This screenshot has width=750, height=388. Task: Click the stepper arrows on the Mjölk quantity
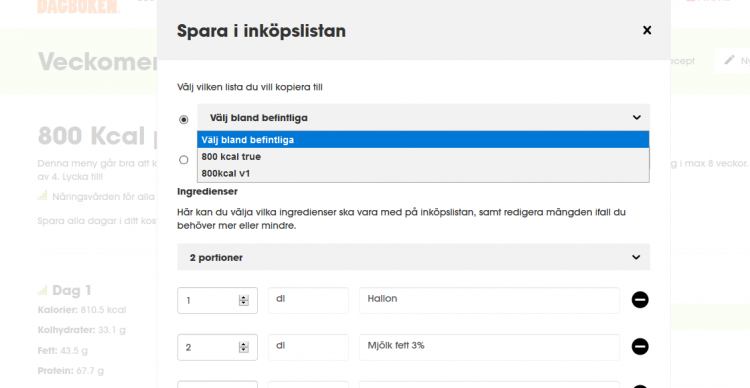(243, 347)
